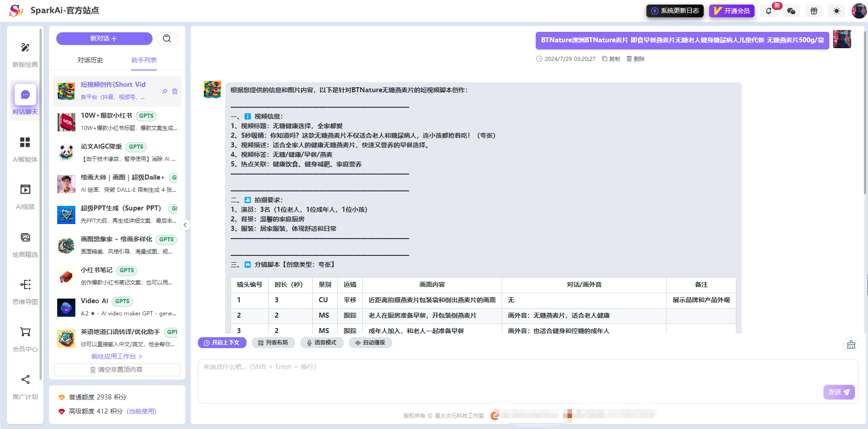The height and width of the screenshot is (429, 868).
Task: Open notification bell icon in header
Action: [769, 11]
